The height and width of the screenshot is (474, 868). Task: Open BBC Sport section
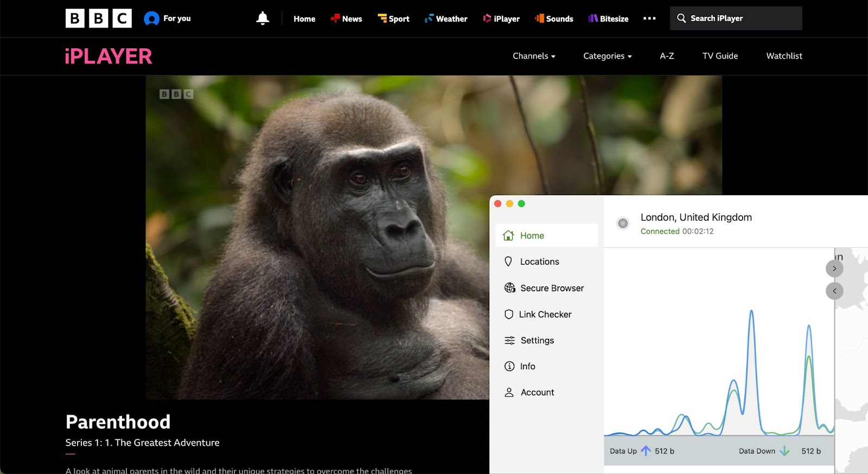point(393,18)
